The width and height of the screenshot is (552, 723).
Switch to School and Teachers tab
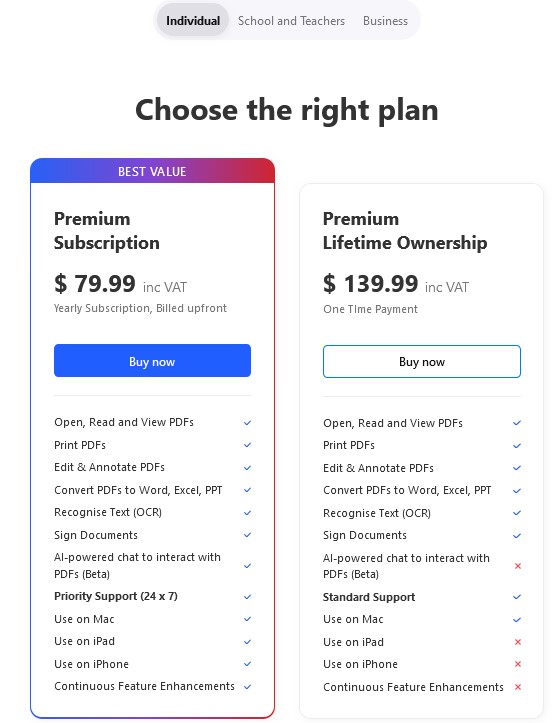pos(291,21)
